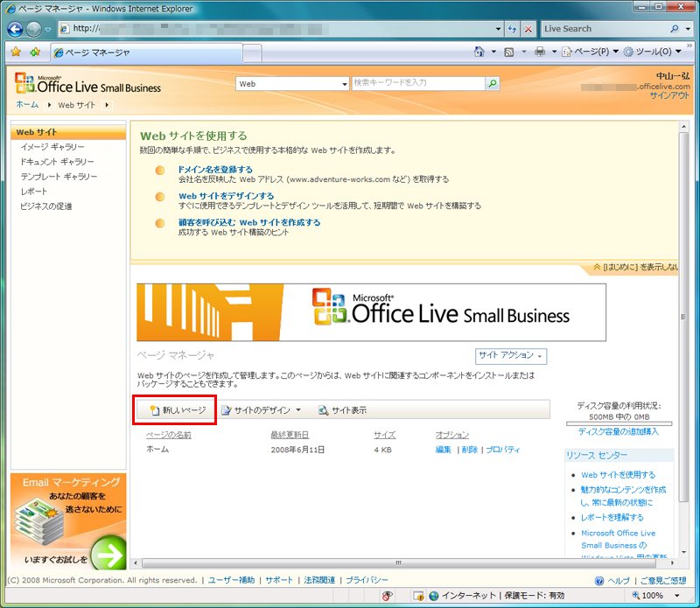Click the Live Search magnifier icon
Viewport: 700px width, 608px height.
coord(675,29)
